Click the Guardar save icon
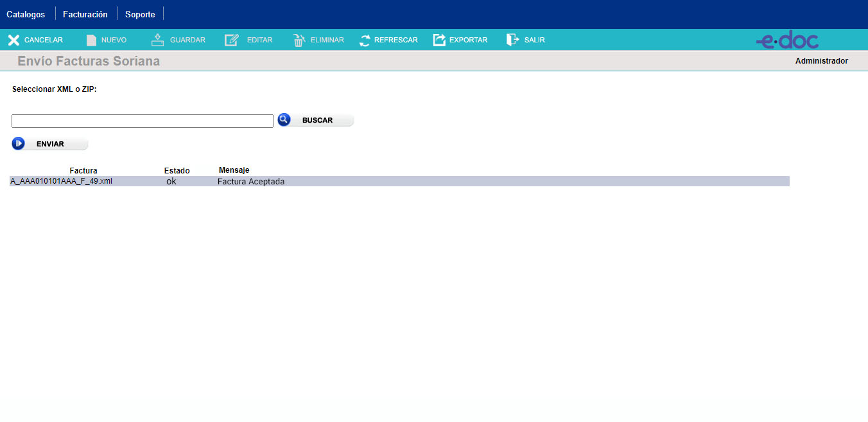Screen dimensions: 868x422 [x=158, y=40]
